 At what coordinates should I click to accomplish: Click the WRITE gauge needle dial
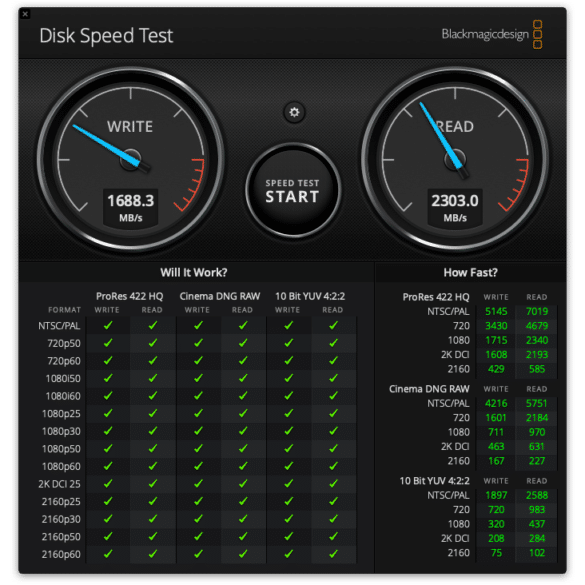130,160
